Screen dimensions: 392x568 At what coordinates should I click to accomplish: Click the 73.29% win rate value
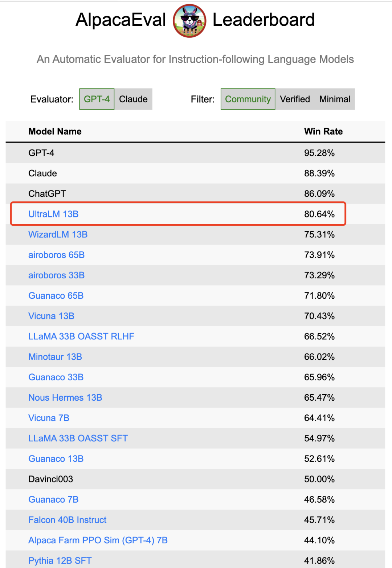click(x=319, y=275)
